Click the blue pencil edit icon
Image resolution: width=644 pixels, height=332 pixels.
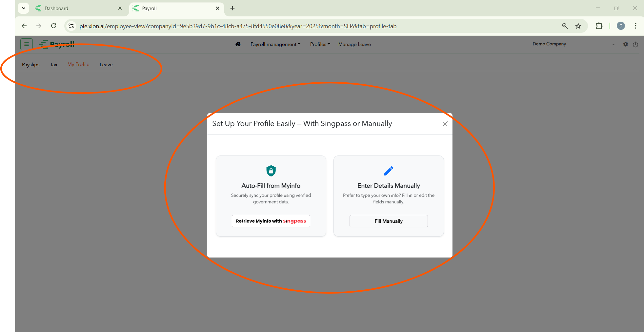point(389,171)
